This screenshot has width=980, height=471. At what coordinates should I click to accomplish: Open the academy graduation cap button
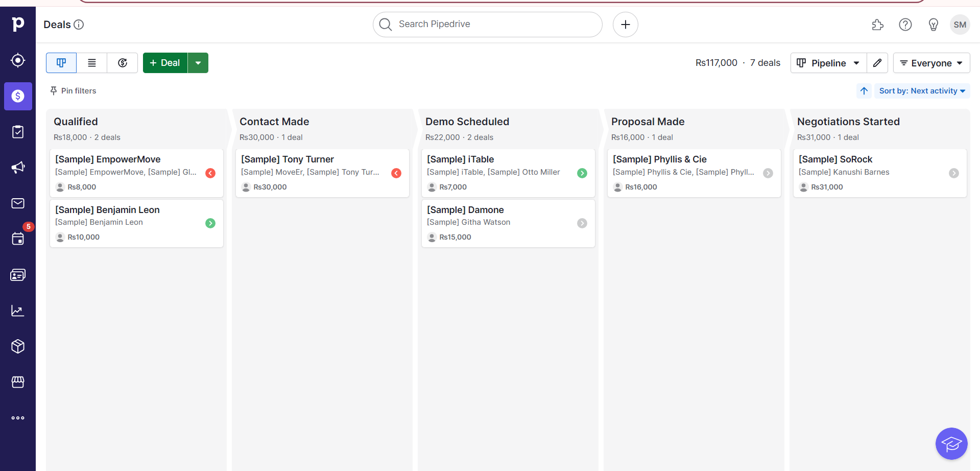[x=951, y=443]
